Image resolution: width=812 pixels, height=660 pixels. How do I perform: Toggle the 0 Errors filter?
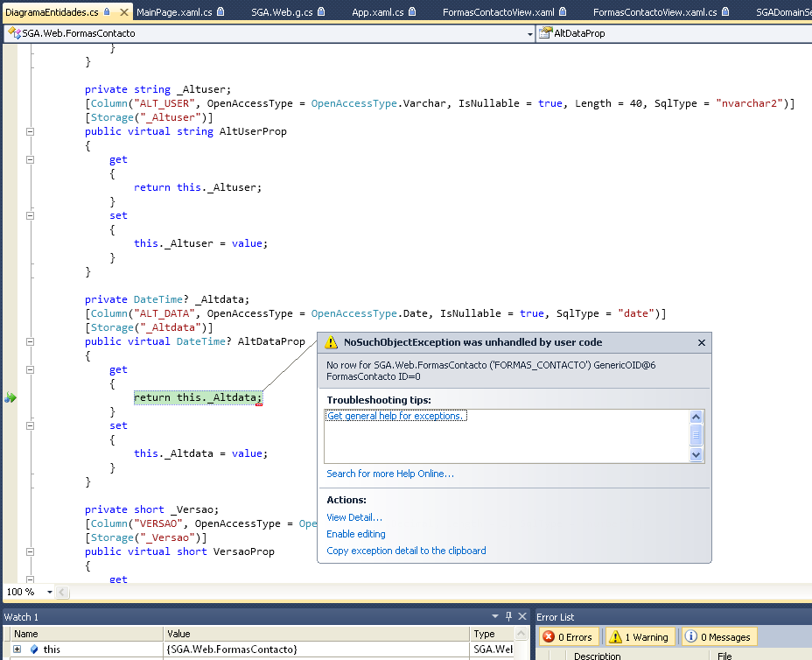coord(567,637)
